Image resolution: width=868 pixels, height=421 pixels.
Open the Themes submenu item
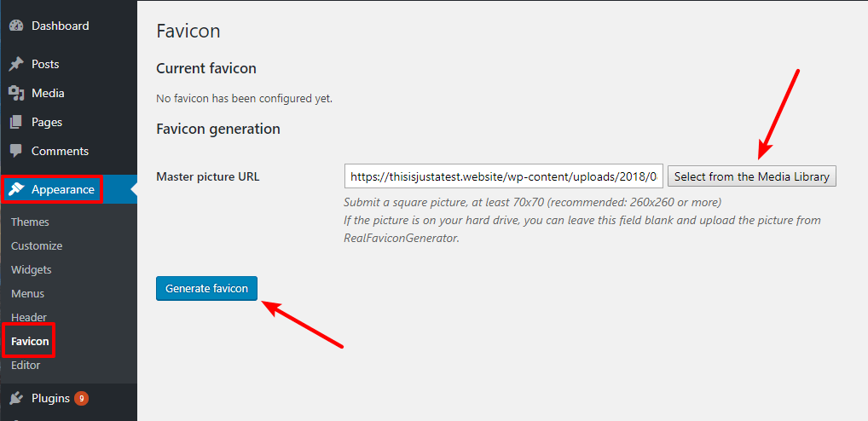[x=30, y=222]
